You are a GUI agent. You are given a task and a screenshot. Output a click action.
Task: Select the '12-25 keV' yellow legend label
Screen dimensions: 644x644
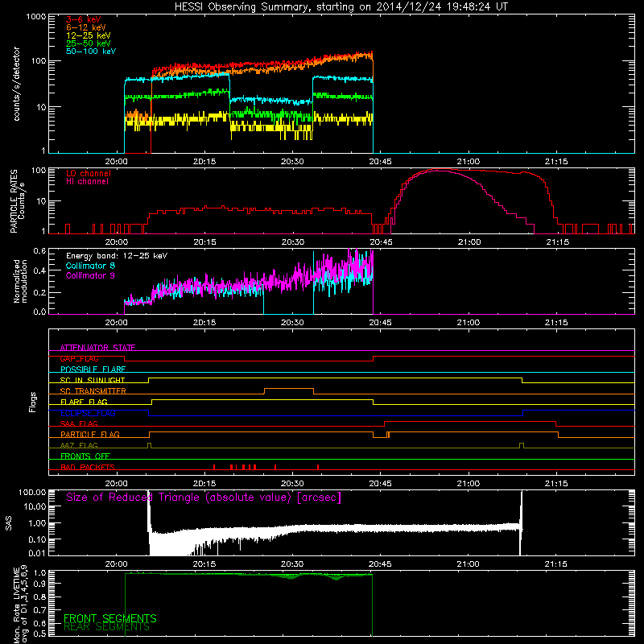[x=88, y=35]
